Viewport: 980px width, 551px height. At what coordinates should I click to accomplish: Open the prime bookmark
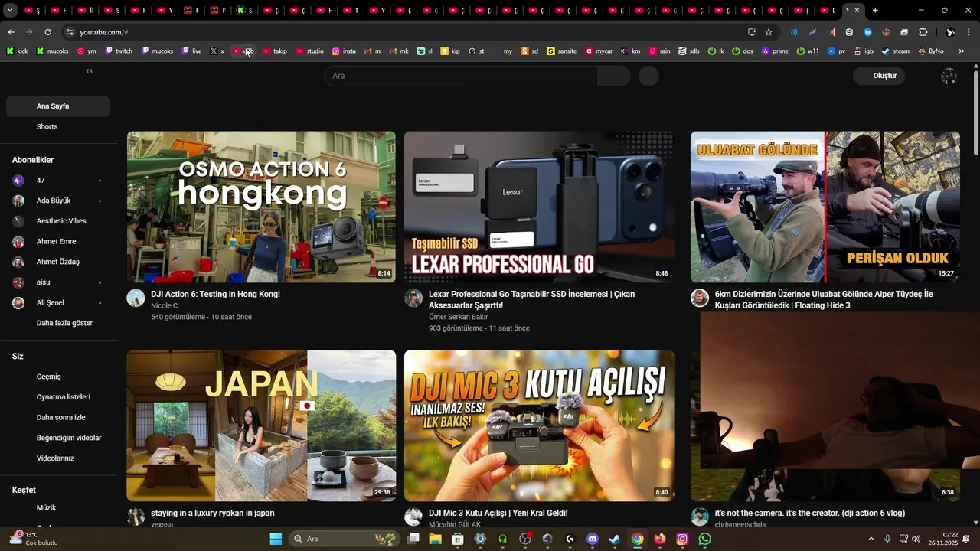775,51
